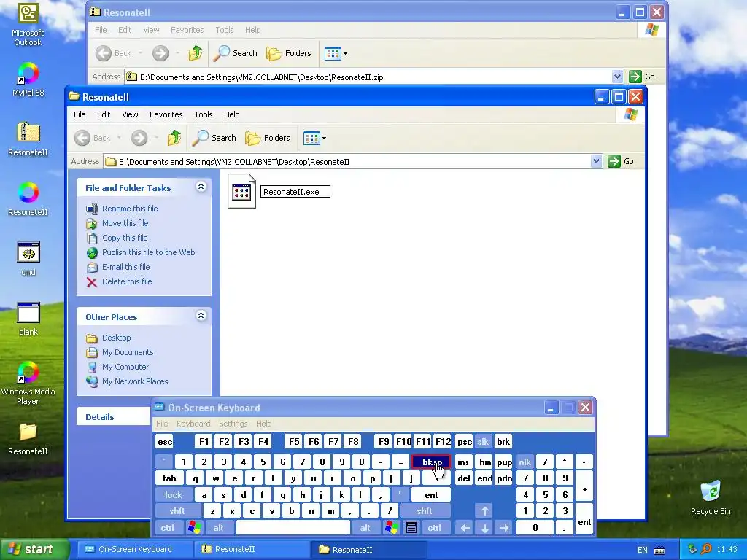Toggle right alt key on On-Screen Keyboard
747x560 pixels.
point(365,528)
